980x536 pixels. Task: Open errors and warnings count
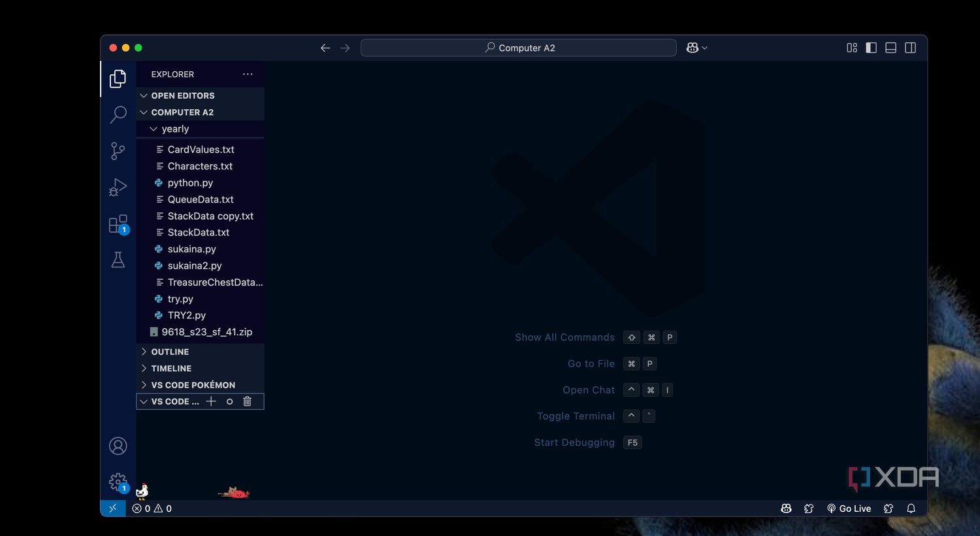152,509
